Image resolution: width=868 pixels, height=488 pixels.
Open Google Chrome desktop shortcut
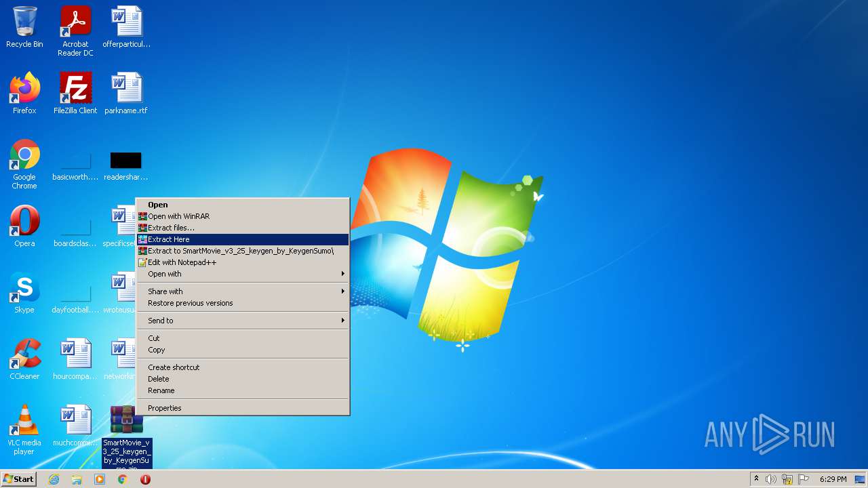pos(24,164)
